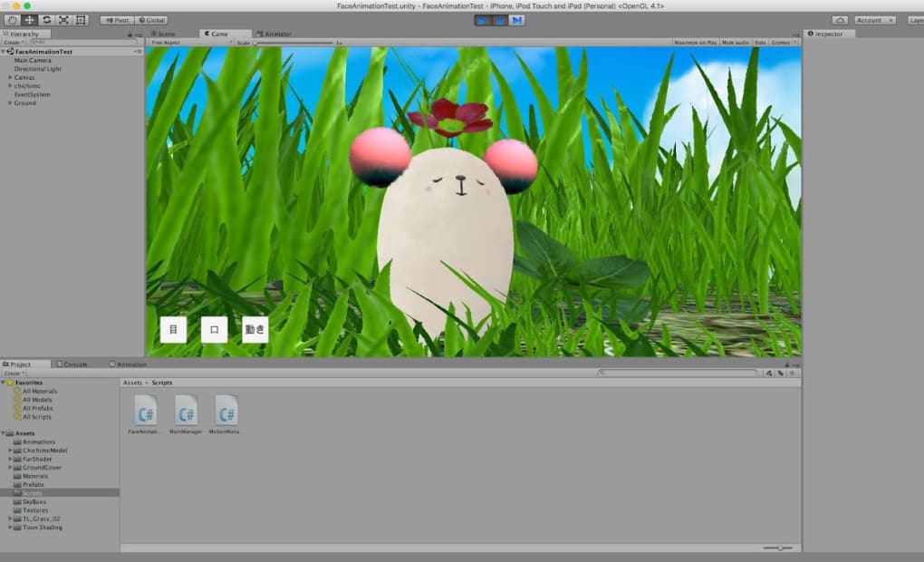The height and width of the screenshot is (562, 924).
Task: Select the Hand tool in toolbar
Action: pos(13,20)
